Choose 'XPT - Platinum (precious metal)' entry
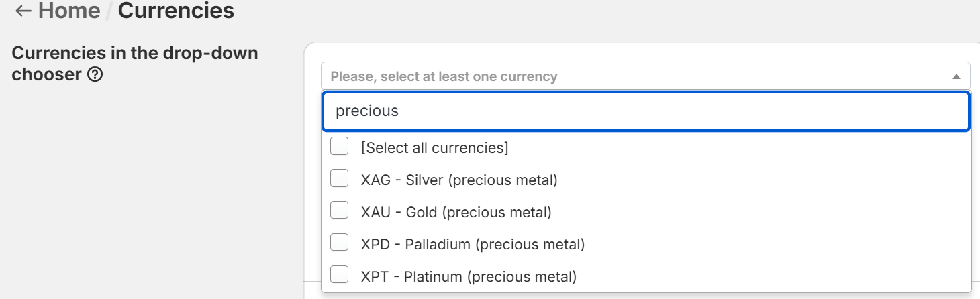Viewport: 980px width, 299px height. point(469,276)
